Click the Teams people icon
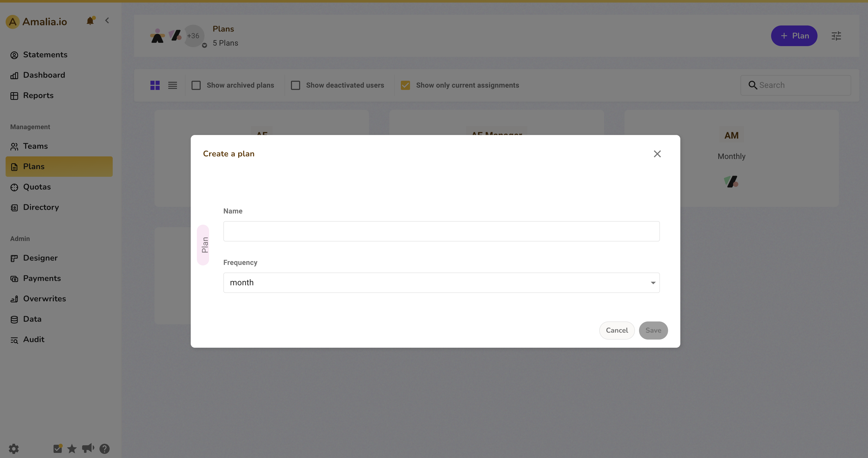Image resolution: width=868 pixels, height=458 pixels. point(14,147)
